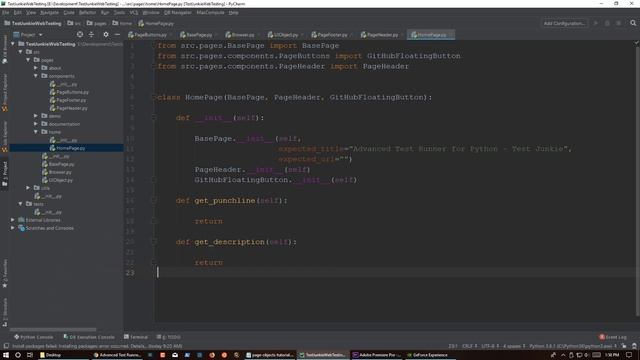Click the Task View icon on taskbar
Image resolution: width=640 pixels, height=360 pixels.
click(30, 355)
